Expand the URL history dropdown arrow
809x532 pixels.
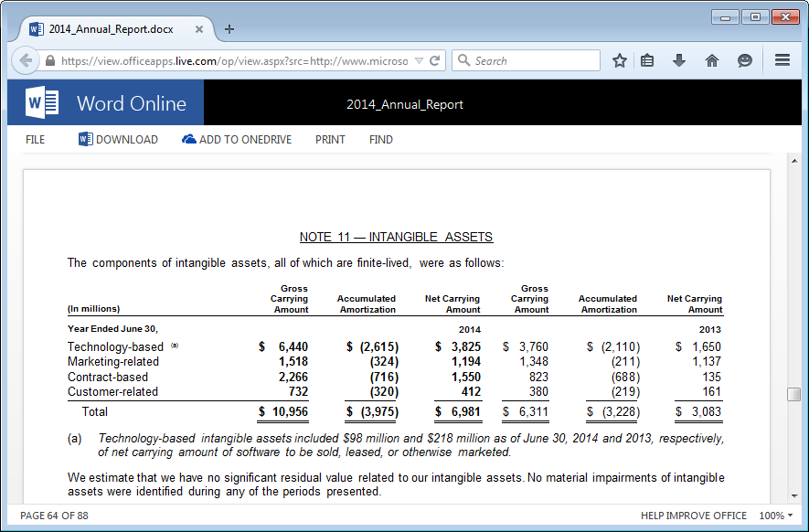click(x=419, y=61)
